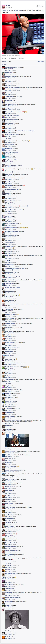Screen dimensions: 46x644
Task: Click the Like link under Katie Grevins' comment
Action: (x=6, y=74)
